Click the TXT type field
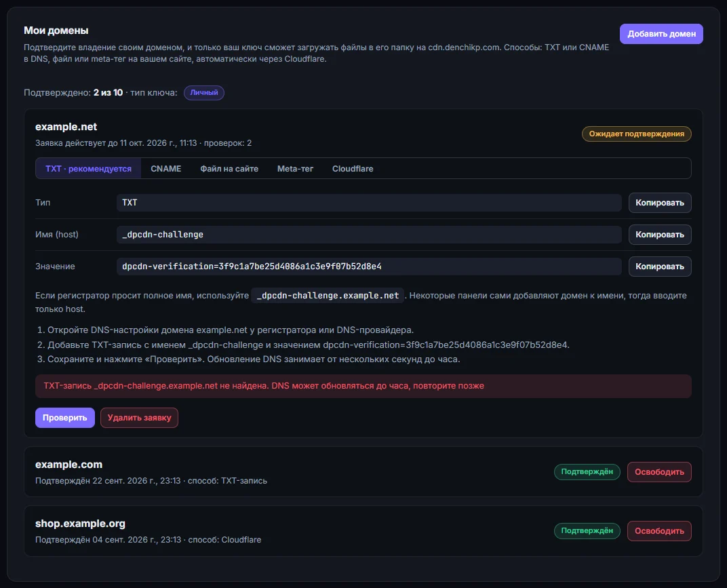This screenshot has height=588, width=727. [x=369, y=203]
